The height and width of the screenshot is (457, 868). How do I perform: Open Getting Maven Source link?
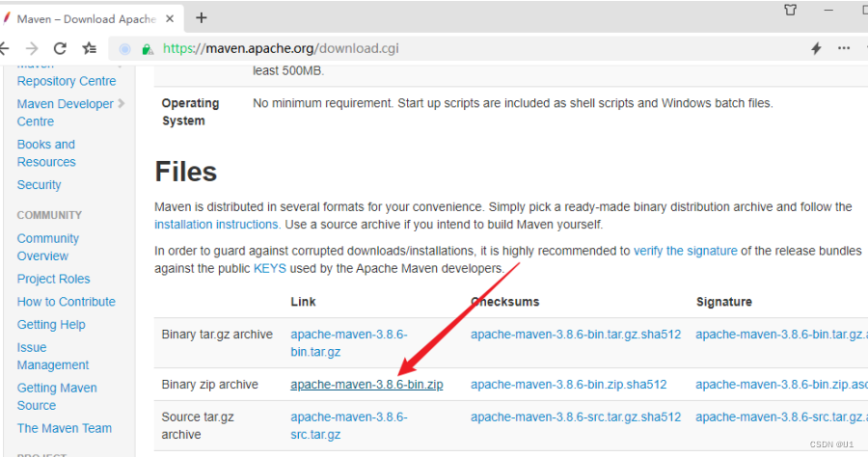tap(57, 396)
